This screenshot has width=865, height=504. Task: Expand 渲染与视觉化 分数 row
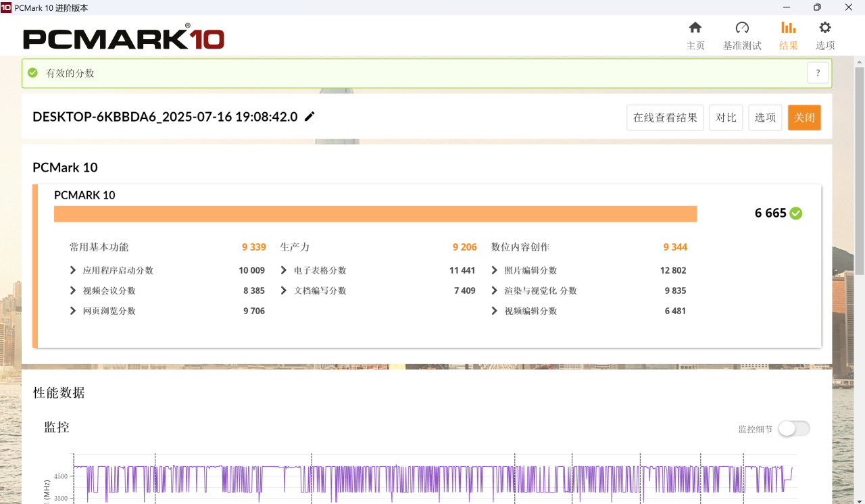pos(495,291)
